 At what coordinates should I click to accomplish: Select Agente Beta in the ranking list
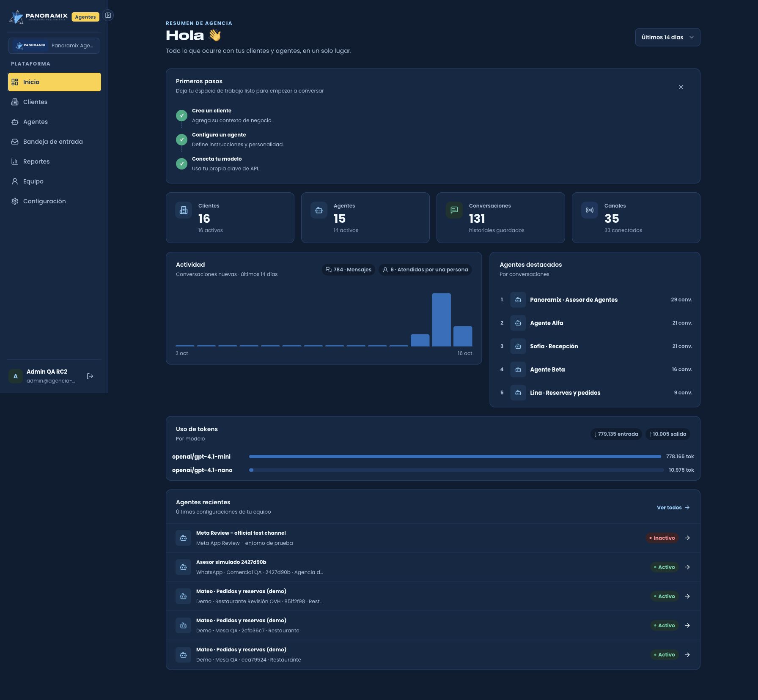tap(596, 369)
